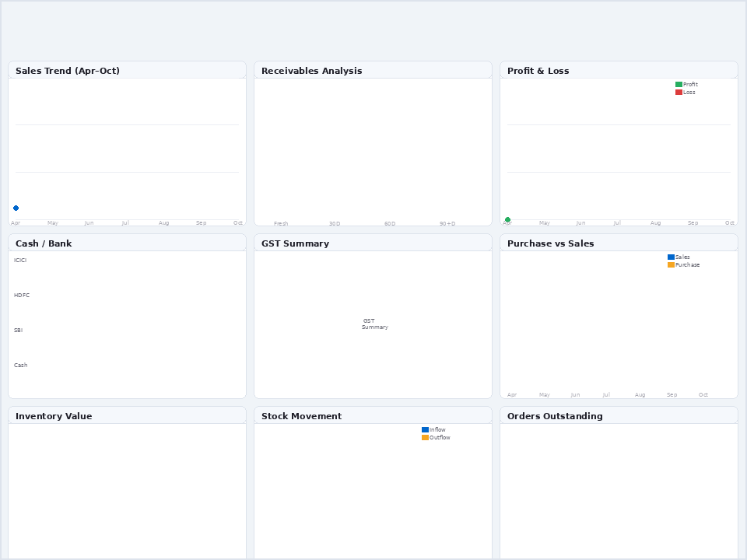The width and height of the screenshot is (747, 560).
Task: Click the Apr axis label in Purchase vs Sales
Action: coord(512,395)
